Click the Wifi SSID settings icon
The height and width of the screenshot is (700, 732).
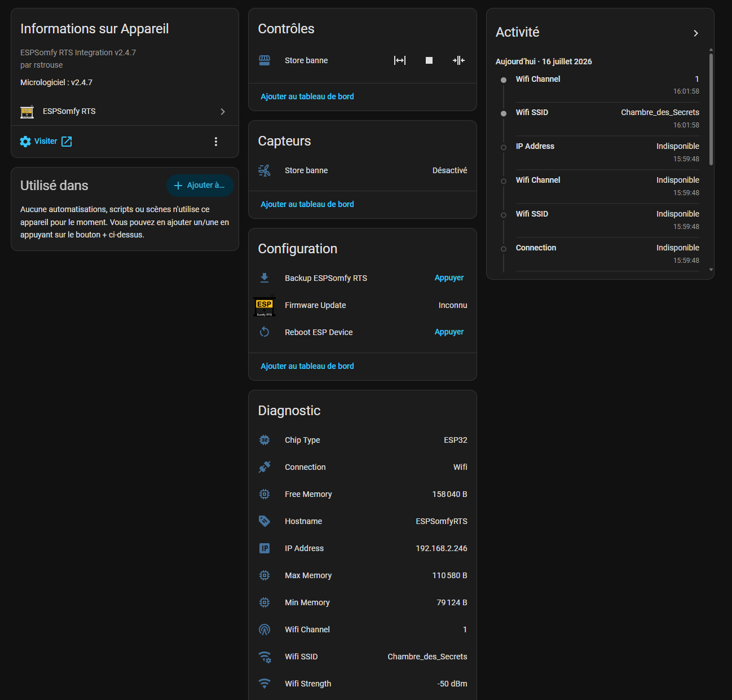pos(264,657)
